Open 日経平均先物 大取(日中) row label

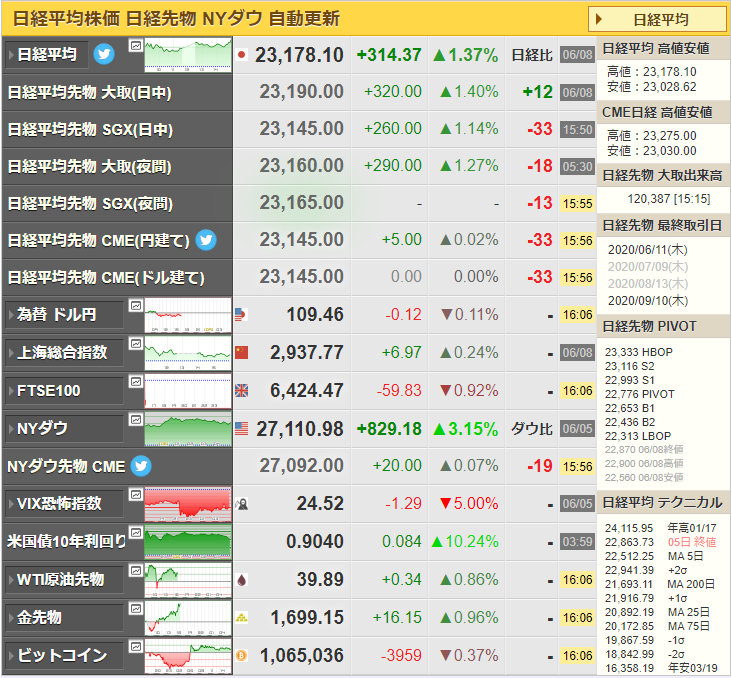point(90,93)
